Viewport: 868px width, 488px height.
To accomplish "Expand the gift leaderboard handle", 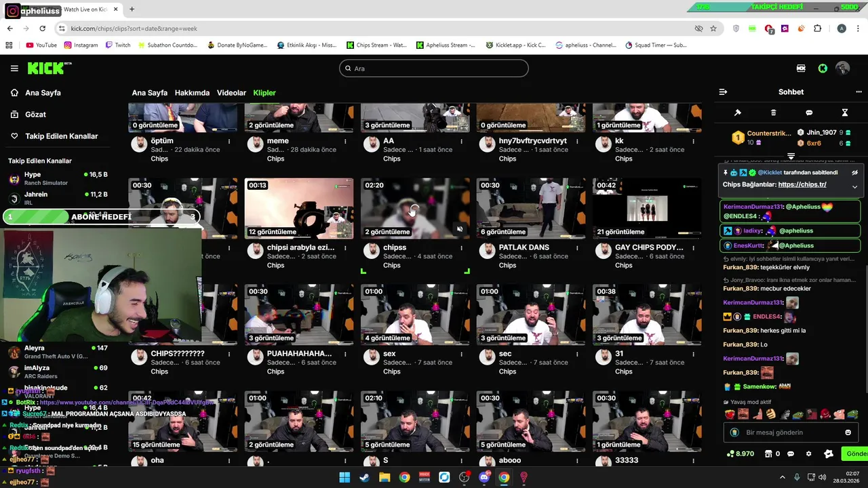I will tap(791, 157).
